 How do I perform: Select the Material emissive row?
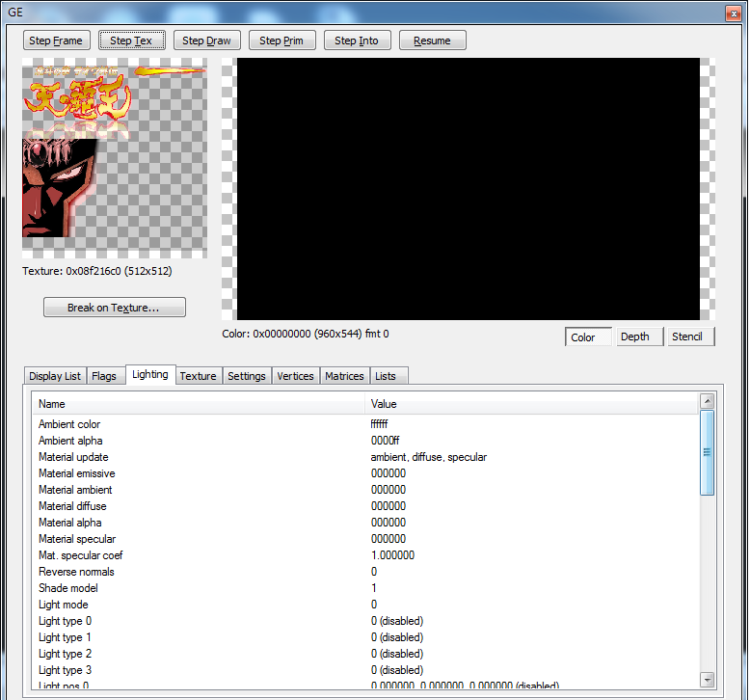76,473
